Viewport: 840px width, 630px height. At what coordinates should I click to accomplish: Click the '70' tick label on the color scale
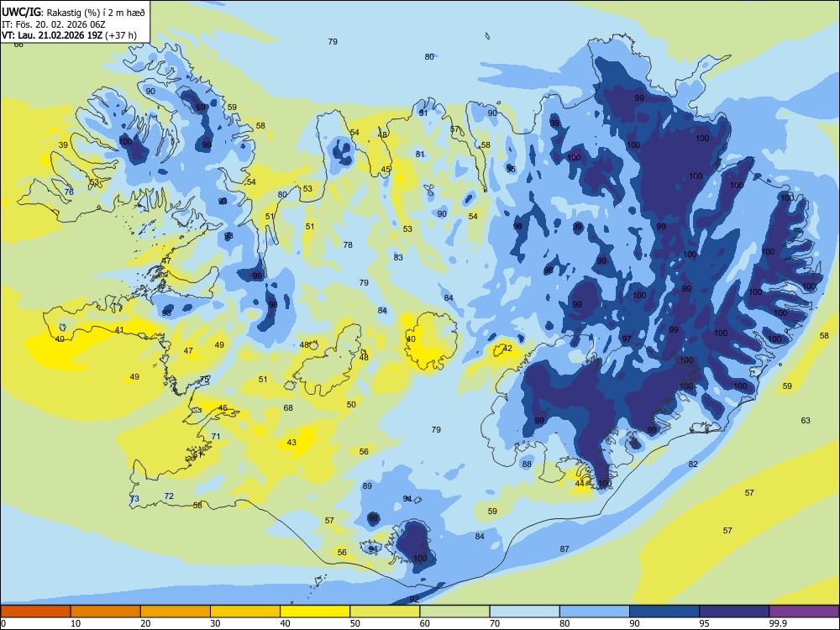pos(495,623)
